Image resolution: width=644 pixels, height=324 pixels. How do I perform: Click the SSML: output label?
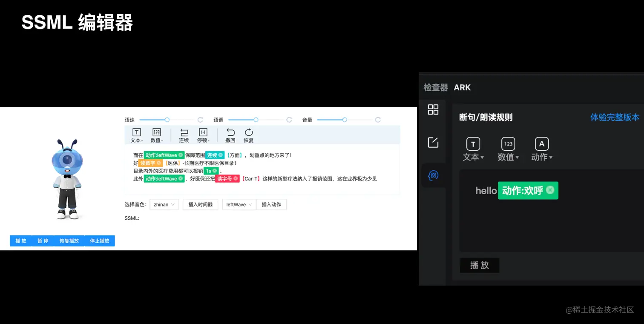pyautogui.click(x=132, y=218)
